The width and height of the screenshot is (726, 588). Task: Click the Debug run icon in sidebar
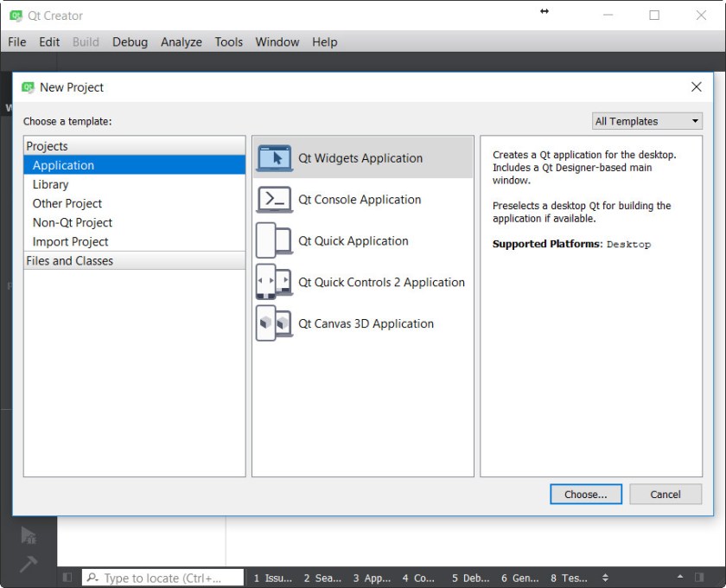pyautogui.click(x=29, y=535)
